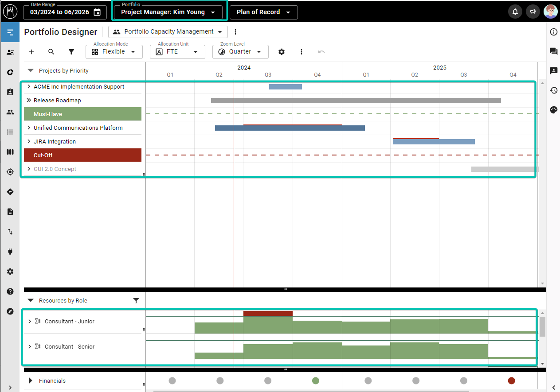Expand the left sidebar with bottom chevron

pos(10,387)
